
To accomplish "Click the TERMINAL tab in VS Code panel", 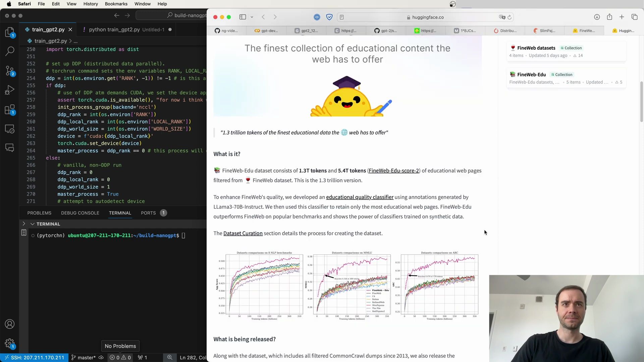I will (120, 213).
